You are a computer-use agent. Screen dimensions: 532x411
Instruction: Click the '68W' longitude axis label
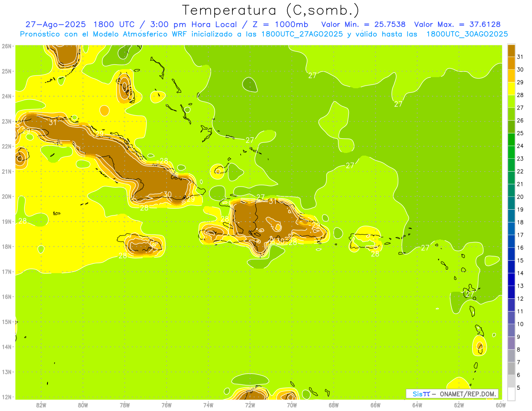(x=333, y=405)
